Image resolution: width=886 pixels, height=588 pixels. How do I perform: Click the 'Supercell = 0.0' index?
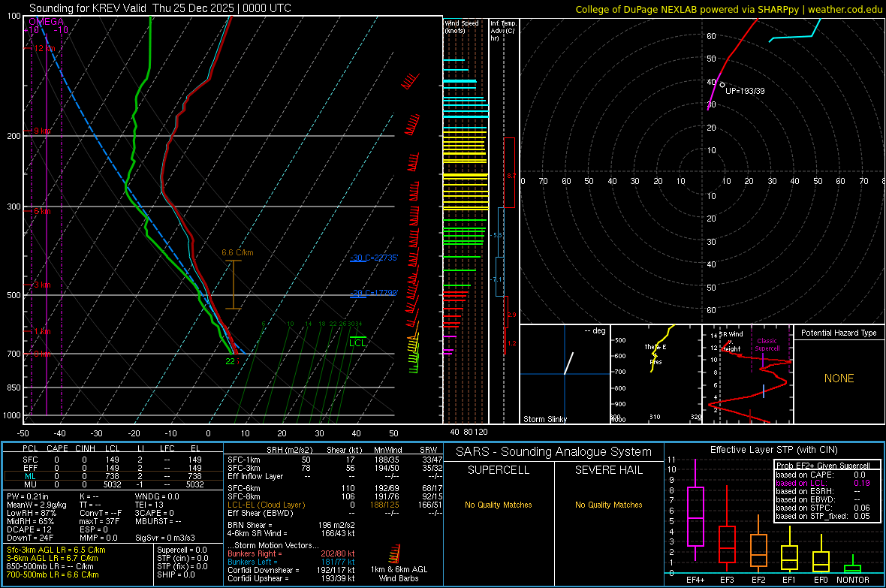pyautogui.click(x=182, y=550)
